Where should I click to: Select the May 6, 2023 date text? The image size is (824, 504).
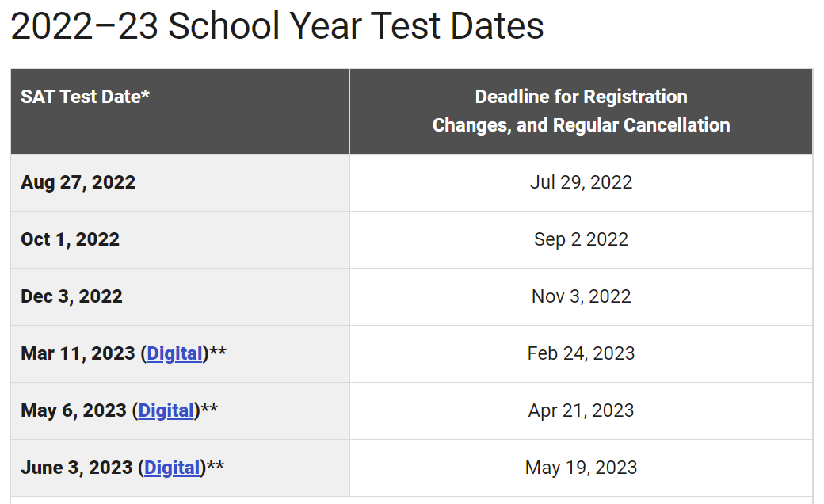[74, 410]
